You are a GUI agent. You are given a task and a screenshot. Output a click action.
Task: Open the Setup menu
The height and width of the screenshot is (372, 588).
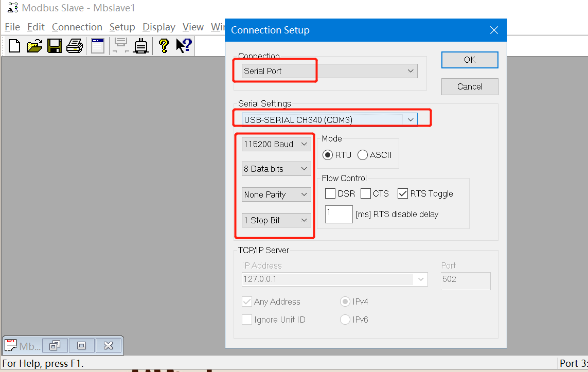[122, 27]
